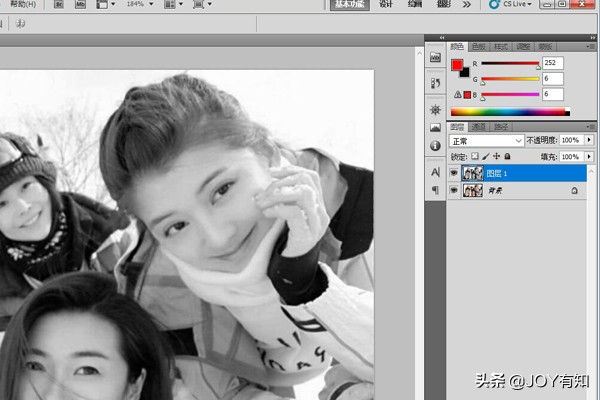
Task: Click the layers list scroll up arrow
Action: 593,169
